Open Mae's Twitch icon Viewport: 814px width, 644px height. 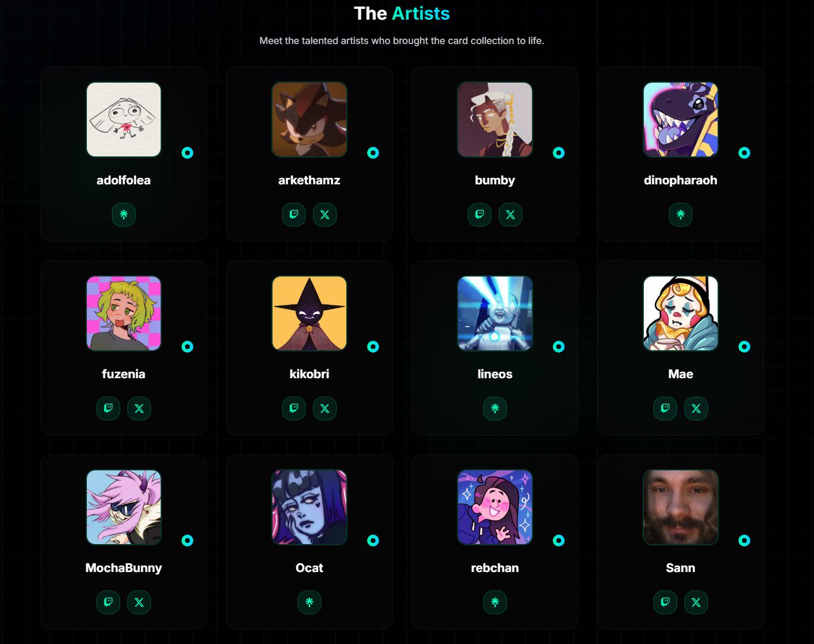tap(665, 409)
